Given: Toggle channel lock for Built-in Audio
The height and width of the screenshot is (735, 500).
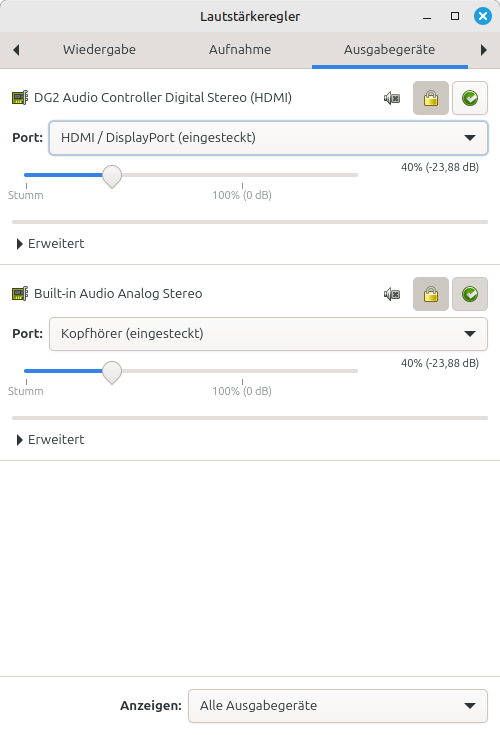Looking at the screenshot, I should pos(431,294).
